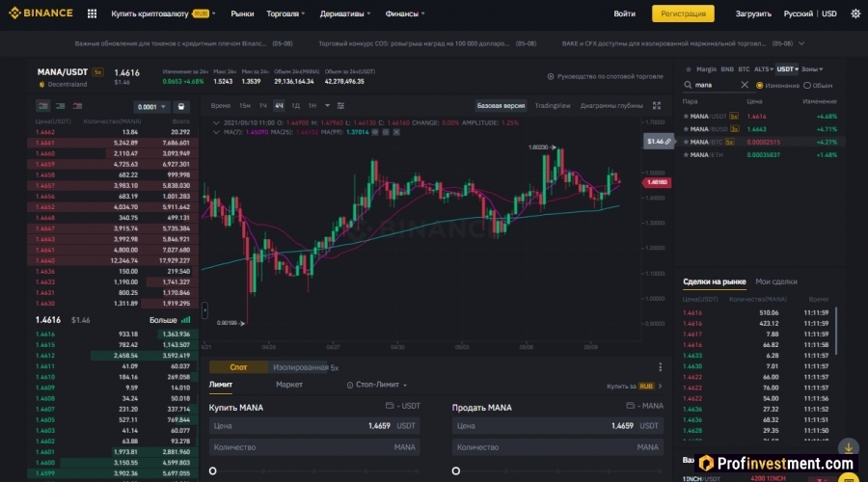Open the settings gear icon
Screen dimensions: 868x482
coord(855,13)
